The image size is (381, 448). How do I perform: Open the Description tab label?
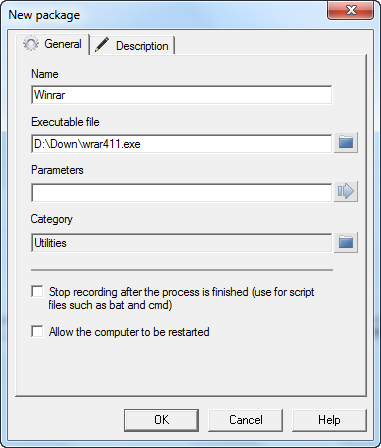click(x=142, y=46)
